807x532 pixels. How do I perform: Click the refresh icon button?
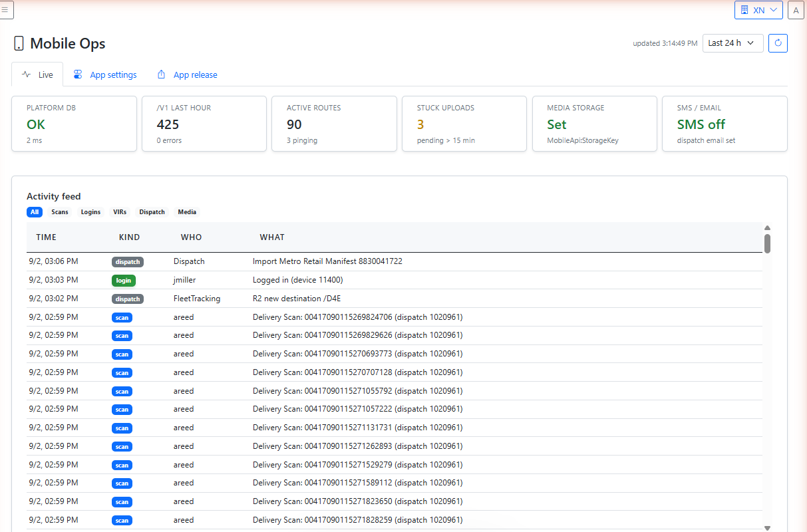(x=778, y=43)
